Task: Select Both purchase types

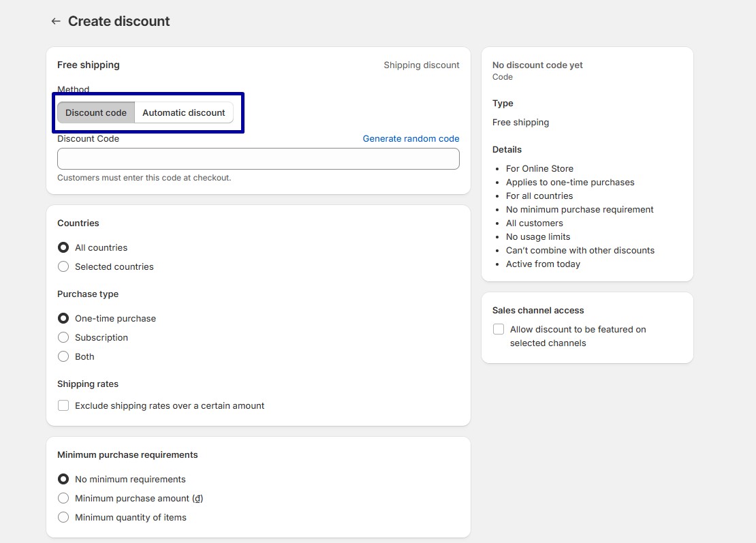Action: tap(63, 356)
